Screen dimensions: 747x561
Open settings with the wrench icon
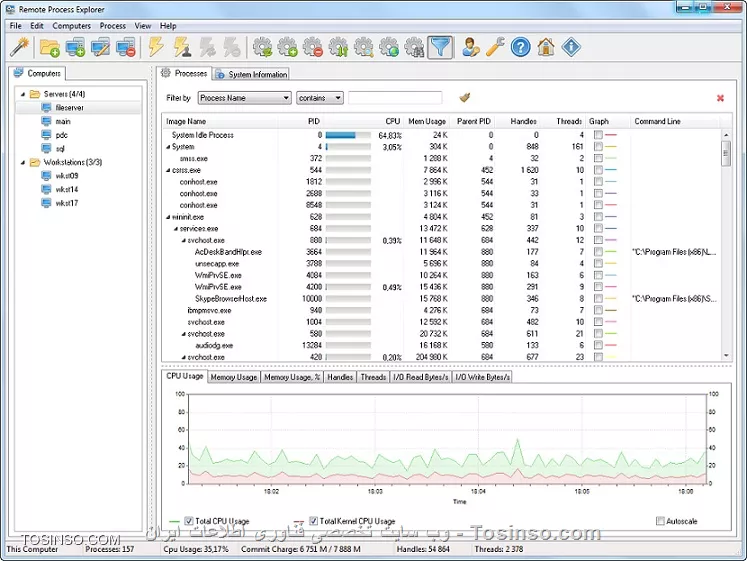tap(495, 47)
